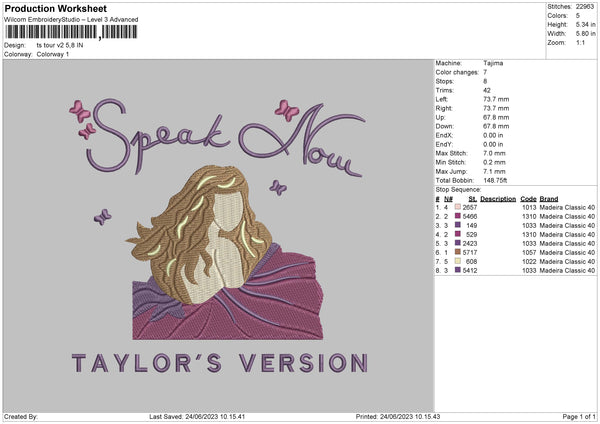Click the embroidery design preview image
This screenshot has width=600, height=424.
point(218,235)
